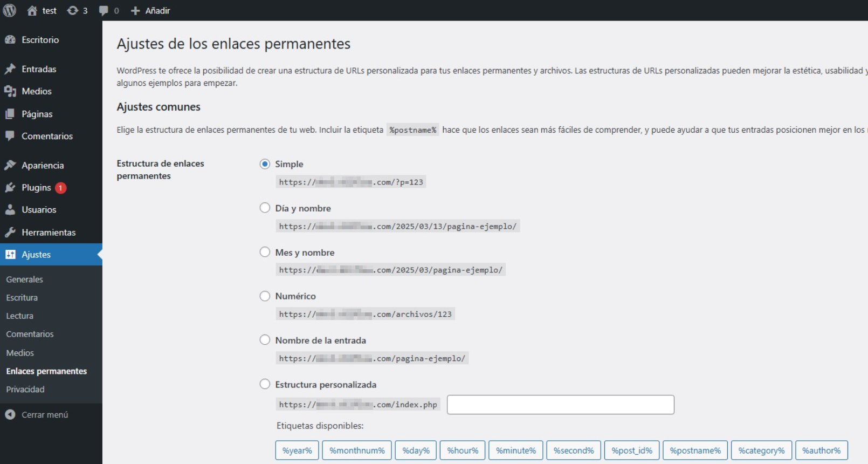Click the Apariencia brush icon
This screenshot has height=464, width=868.
point(10,165)
